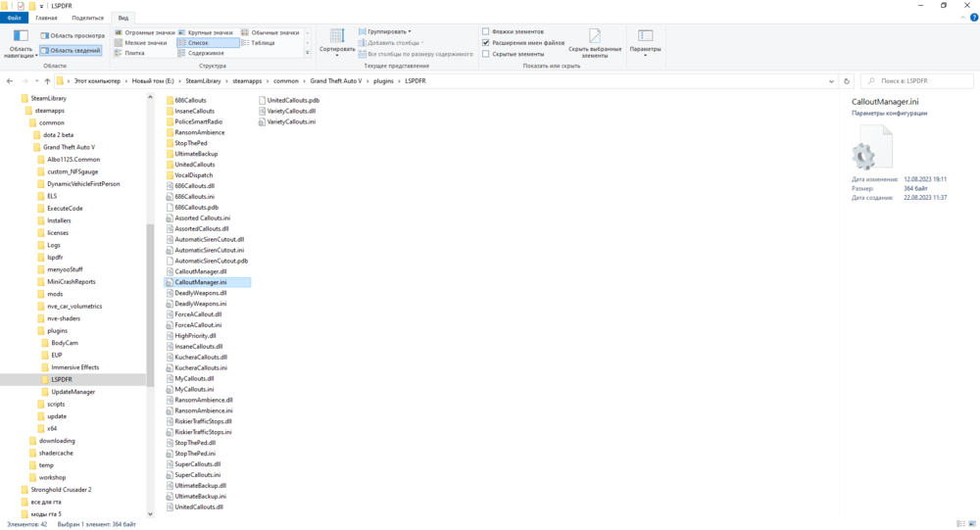Choose Таблица layout
Viewport: 980px width, 530px height.
click(258, 43)
